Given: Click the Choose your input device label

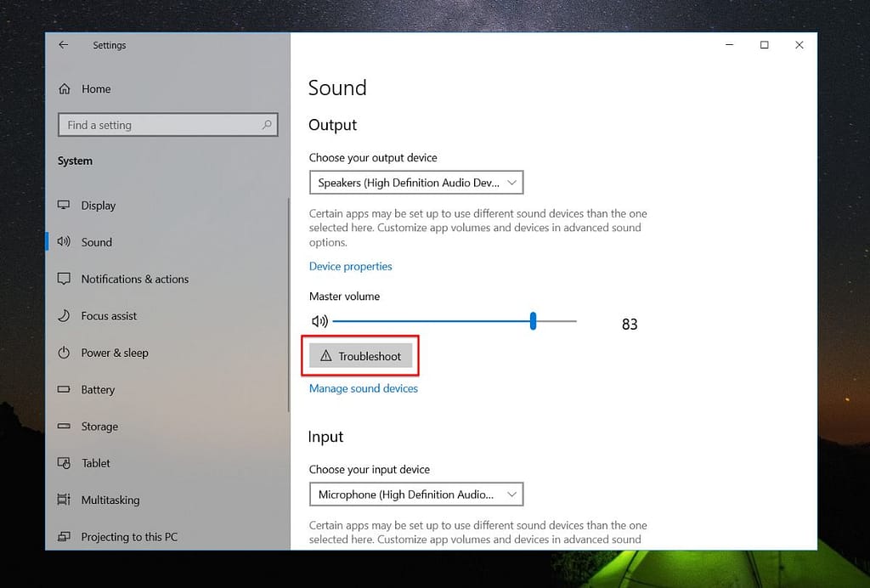Looking at the screenshot, I should 370,469.
